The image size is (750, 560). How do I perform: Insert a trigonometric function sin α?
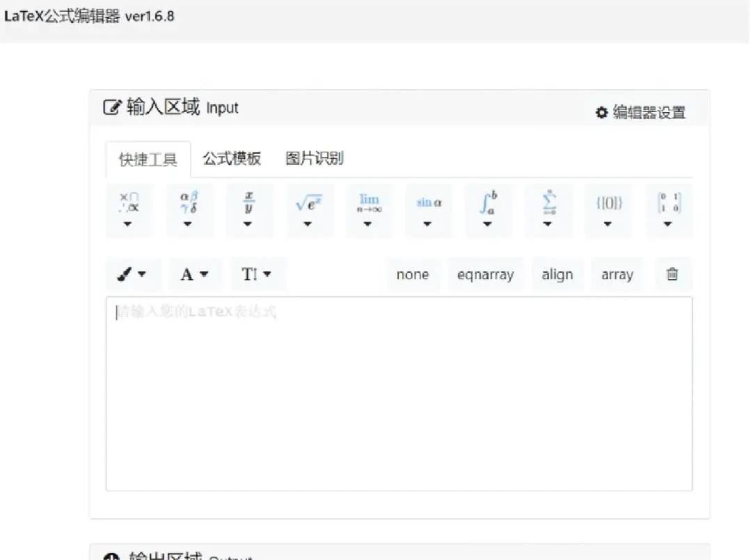pos(429,202)
